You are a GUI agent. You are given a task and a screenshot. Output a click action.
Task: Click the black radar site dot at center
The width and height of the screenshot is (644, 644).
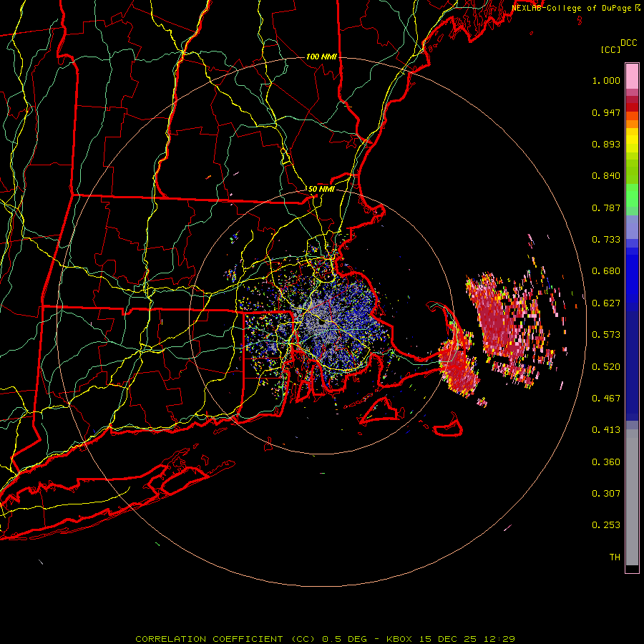323,323
